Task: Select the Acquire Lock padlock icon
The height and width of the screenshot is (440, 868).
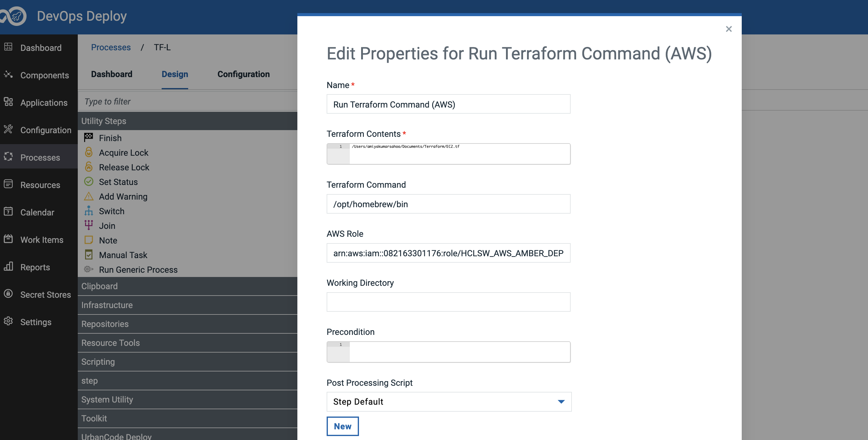Action: [89, 152]
